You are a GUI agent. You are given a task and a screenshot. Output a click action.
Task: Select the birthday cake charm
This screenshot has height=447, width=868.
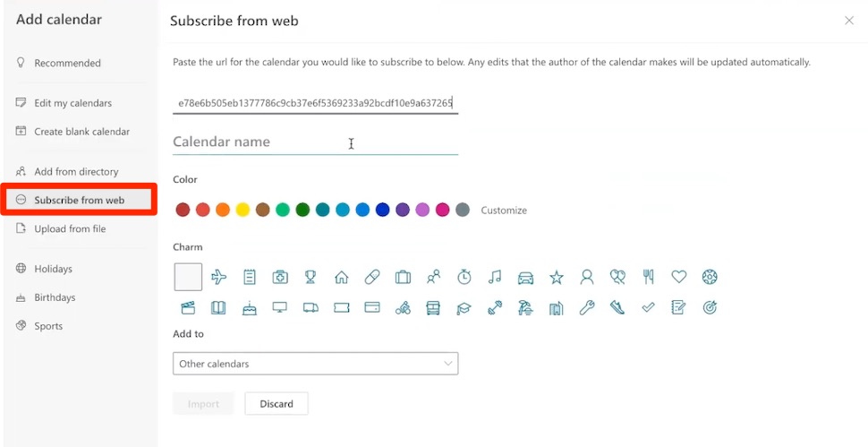click(250, 308)
